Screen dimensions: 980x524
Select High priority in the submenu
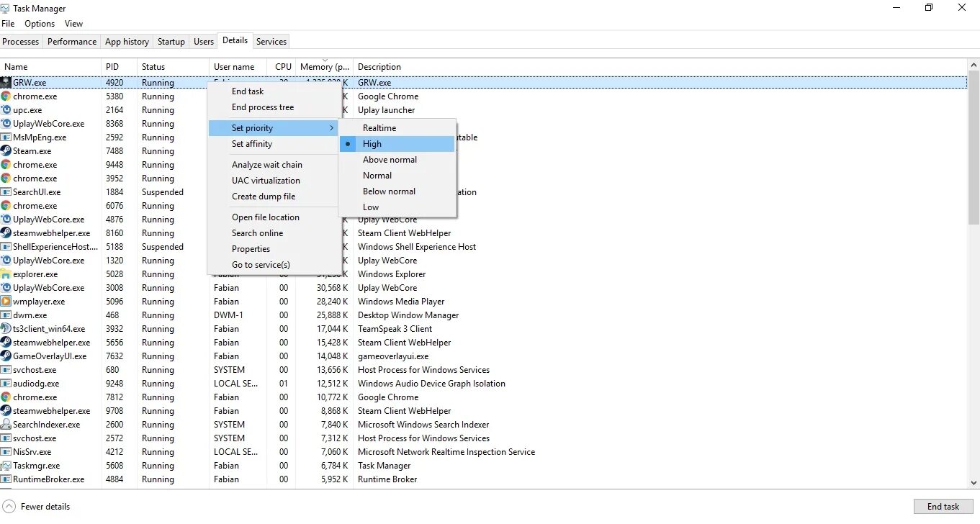pos(372,143)
